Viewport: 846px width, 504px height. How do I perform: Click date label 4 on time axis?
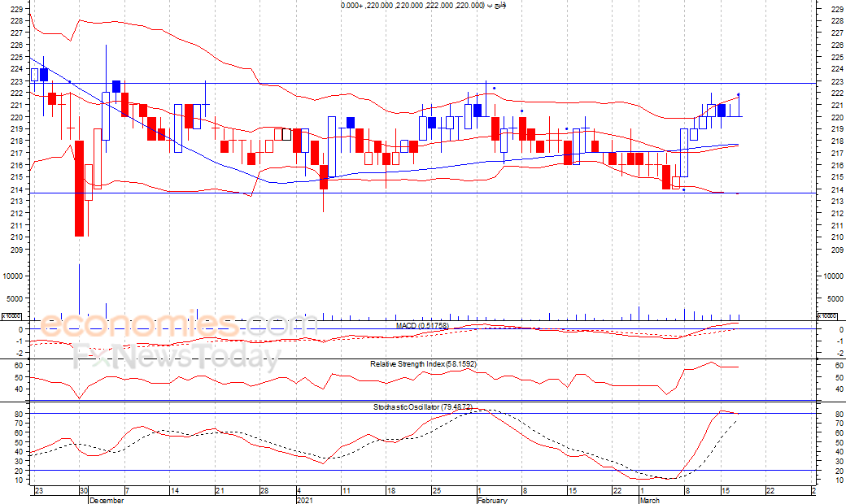[299, 490]
